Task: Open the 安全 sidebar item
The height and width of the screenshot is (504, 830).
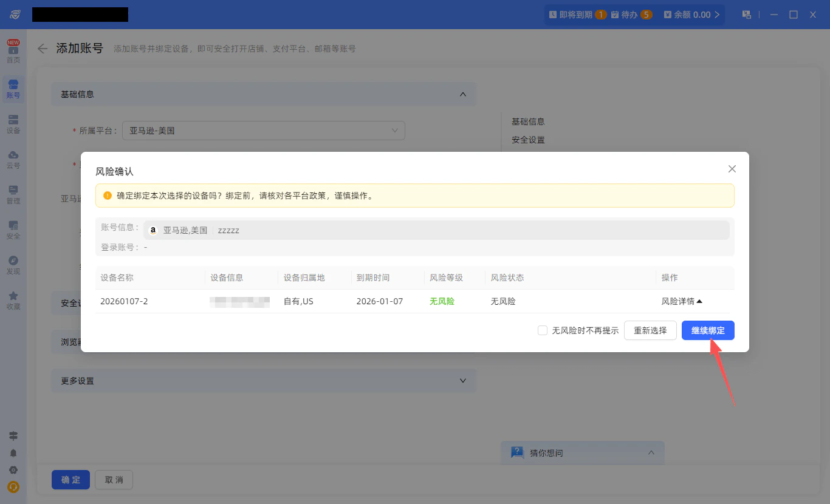Action: [13, 230]
